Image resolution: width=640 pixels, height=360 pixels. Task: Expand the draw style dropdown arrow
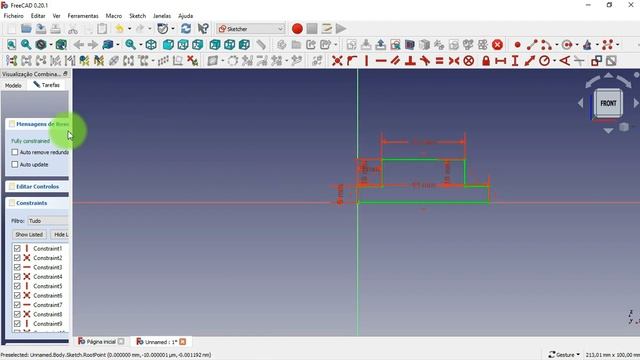[x=51, y=44]
